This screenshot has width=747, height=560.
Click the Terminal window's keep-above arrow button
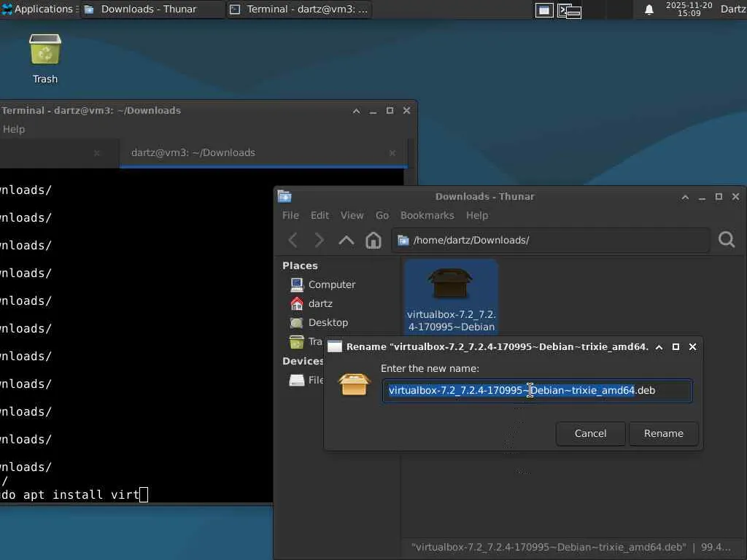pyautogui.click(x=356, y=111)
